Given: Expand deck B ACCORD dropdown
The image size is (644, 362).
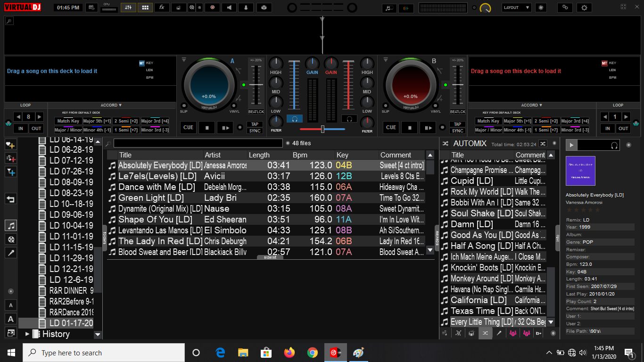Looking at the screenshot, I should [x=532, y=105].
